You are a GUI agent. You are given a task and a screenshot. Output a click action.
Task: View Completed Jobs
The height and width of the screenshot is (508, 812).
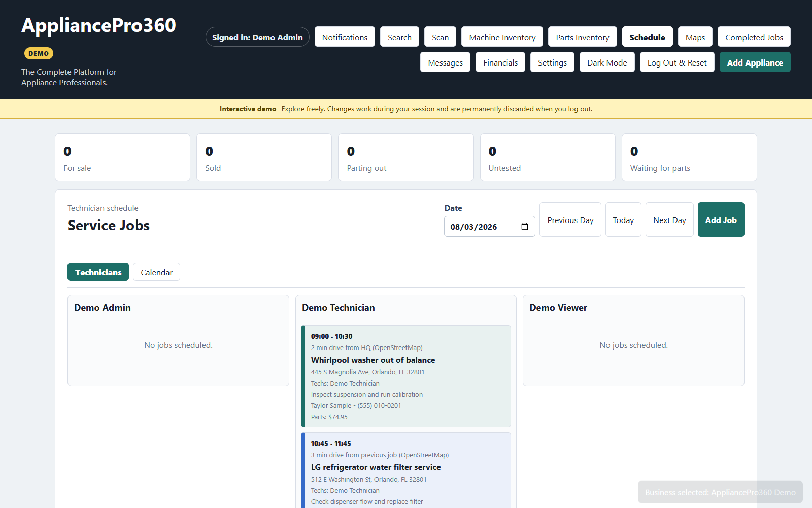(754, 37)
